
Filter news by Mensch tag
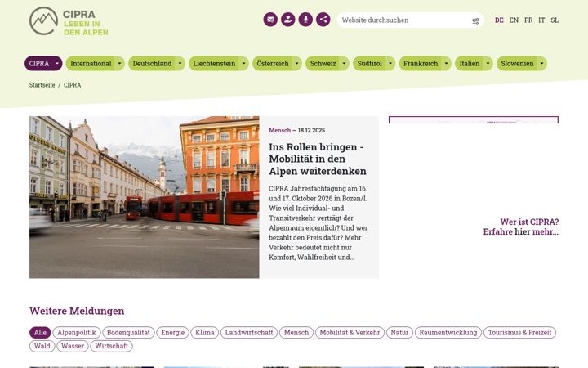pyautogui.click(x=296, y=332)
